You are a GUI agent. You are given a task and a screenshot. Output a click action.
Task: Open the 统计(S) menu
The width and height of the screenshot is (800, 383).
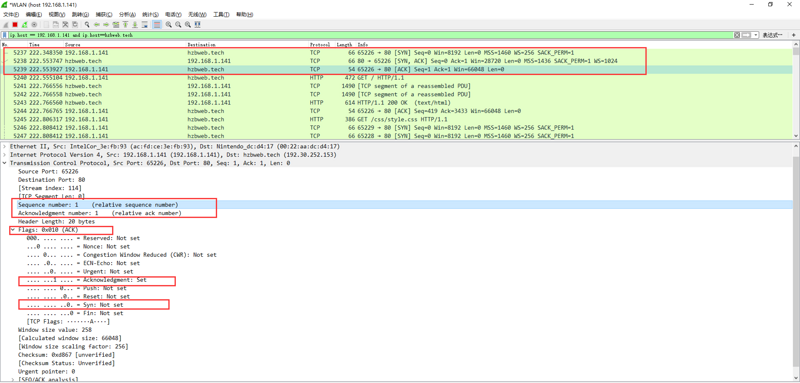click(150, 14)
